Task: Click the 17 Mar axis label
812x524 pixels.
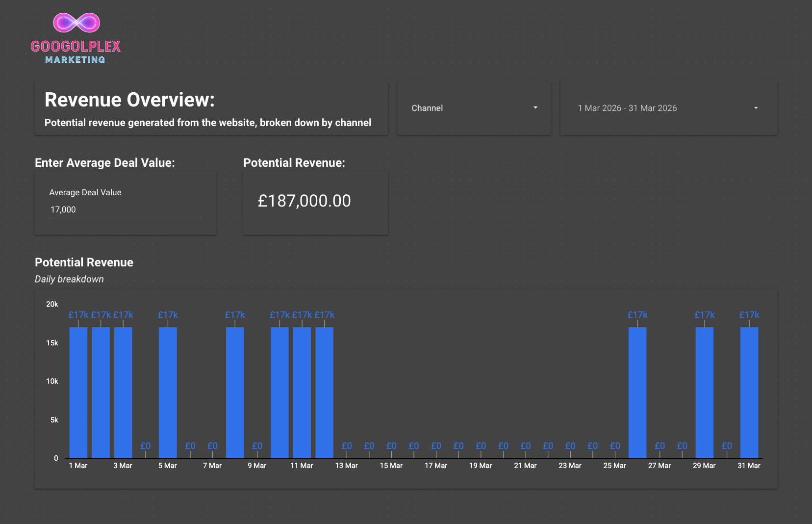Action: [x=436, y=466]
